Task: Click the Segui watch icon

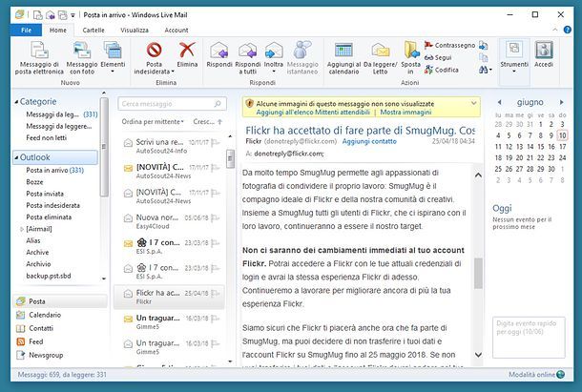Action: 438,57
